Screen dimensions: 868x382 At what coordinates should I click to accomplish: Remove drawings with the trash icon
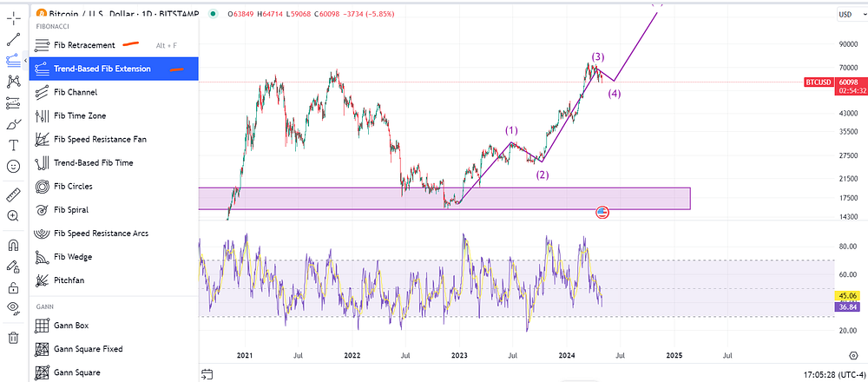(x=13, y=337)
